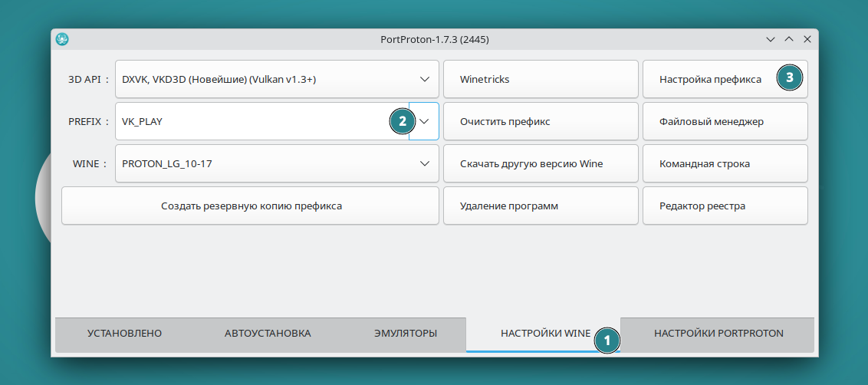Open the НАСТРОЙКИ PORTPROTON tab
The image size is (868, 385).
[x=718, y=334]
